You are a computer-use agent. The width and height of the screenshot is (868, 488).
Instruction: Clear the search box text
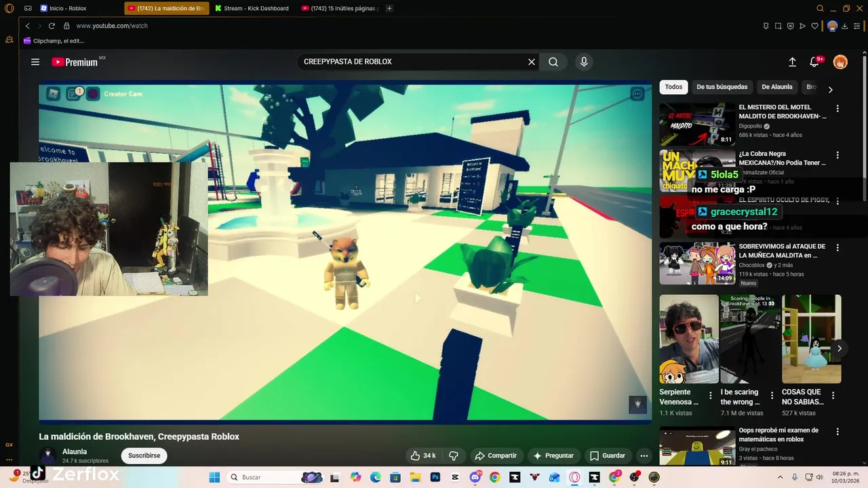[x=532, y=62]
